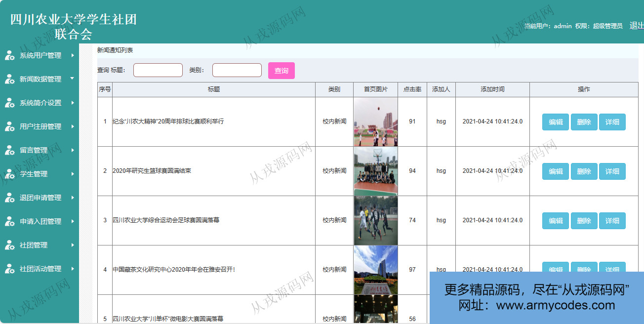644x324 pixels.
Task: Click the 藏茶文化研究中心 row thumbnail
Action: pyautogui.click(x=376, y=270)
